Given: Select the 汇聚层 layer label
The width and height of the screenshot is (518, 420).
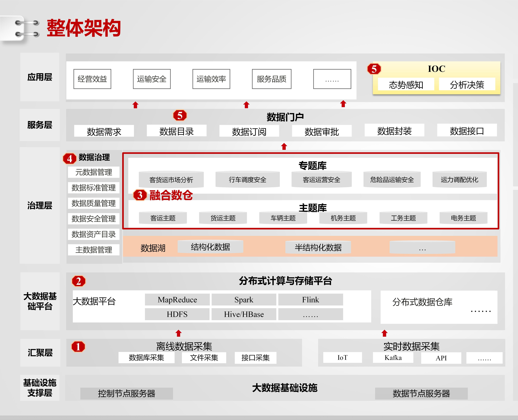Looking at the screenshot, I should pyautogui.click(x=40, y=353).
